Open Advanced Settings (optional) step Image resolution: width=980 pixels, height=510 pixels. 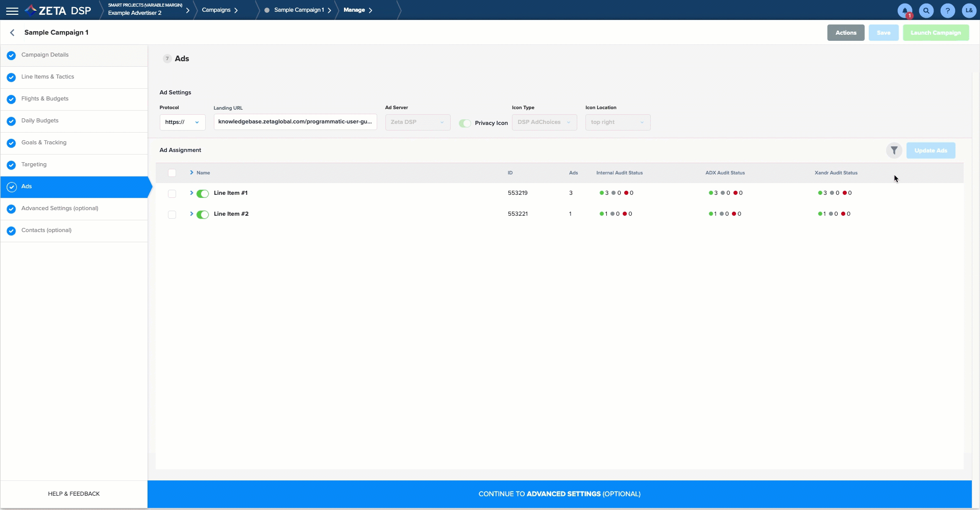click(60, 209)
